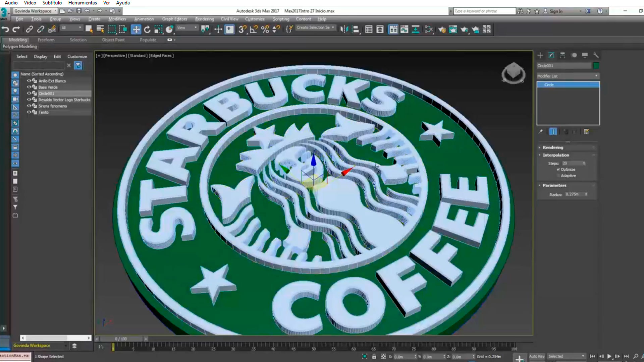The width and height of the screenshot is (644, 362).
Task: Open the Utilities panel tab
Action: [x=596, y=55]
